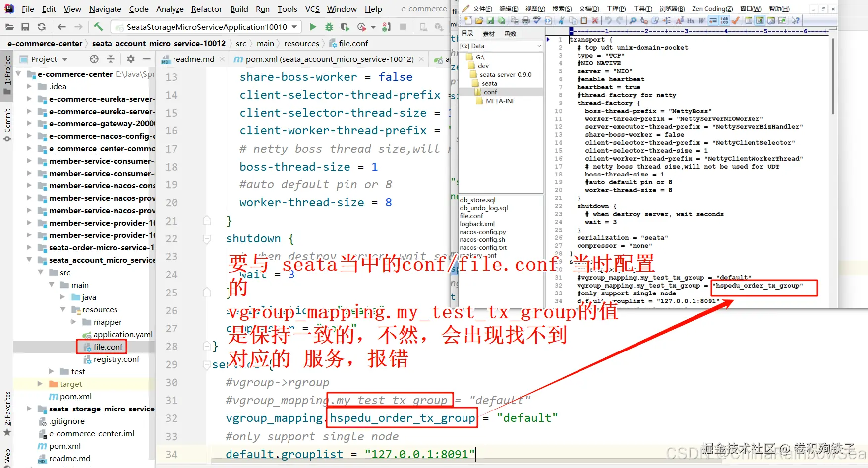Click the Cut scissors icon in EditPlus toolbar
Image resolution: width=868 pixels, height=468 pixels.
562,20
